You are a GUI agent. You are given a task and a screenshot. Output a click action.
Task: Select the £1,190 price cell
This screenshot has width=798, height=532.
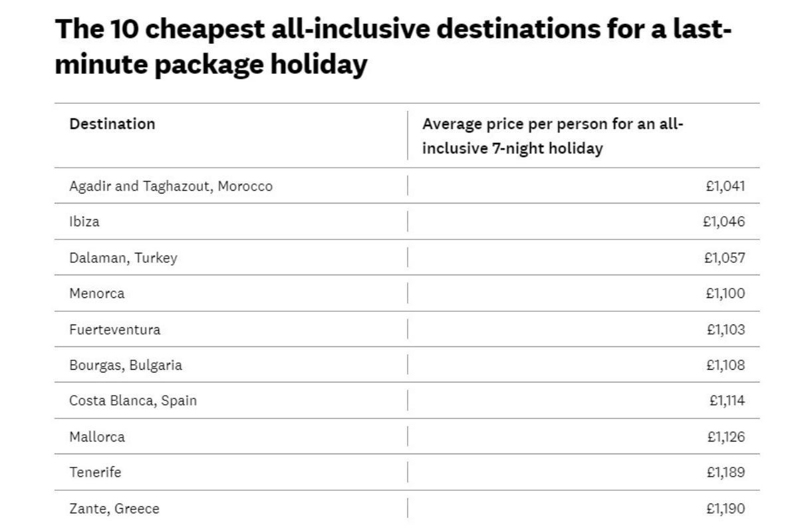(x=725, y=509)
